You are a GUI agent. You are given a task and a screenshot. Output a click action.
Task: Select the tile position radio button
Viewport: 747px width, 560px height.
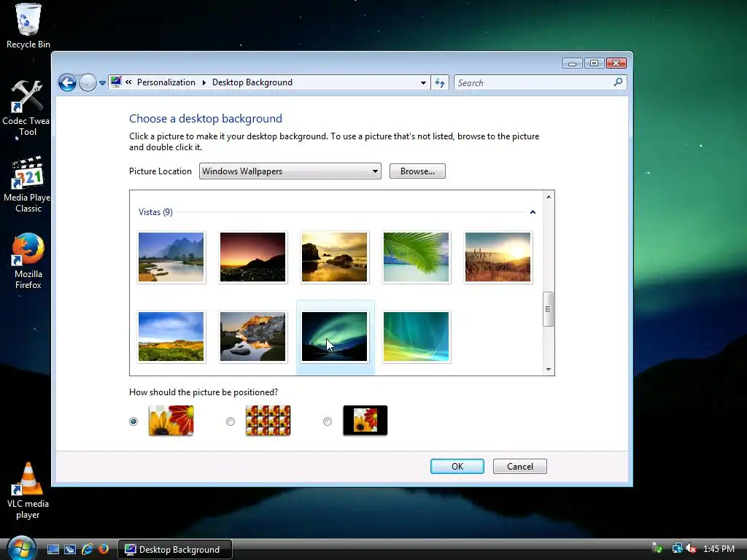pos(231,421)
